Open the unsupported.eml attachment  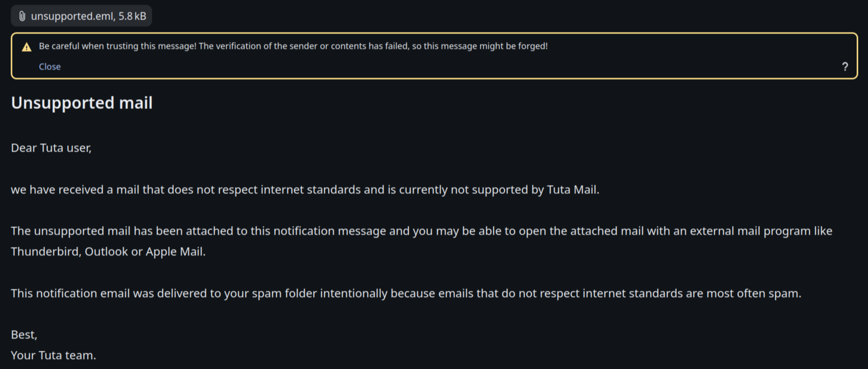[73, 16]
